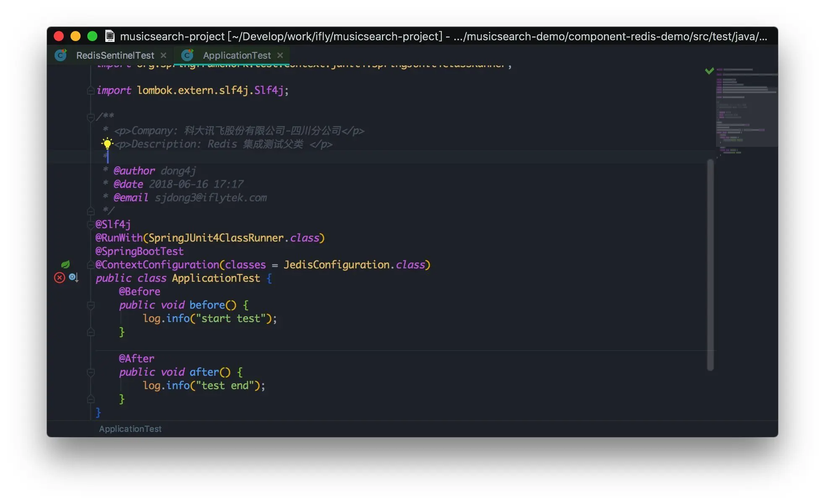This screenshot has width=825, height=504.
Task: Click the file icon in the title bar
Action: point(110,36)
